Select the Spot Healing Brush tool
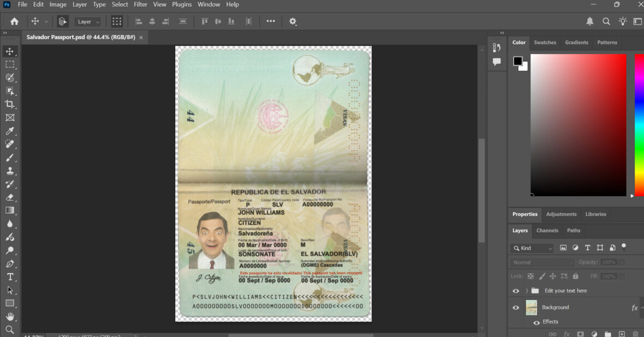 tap(10, 144)
